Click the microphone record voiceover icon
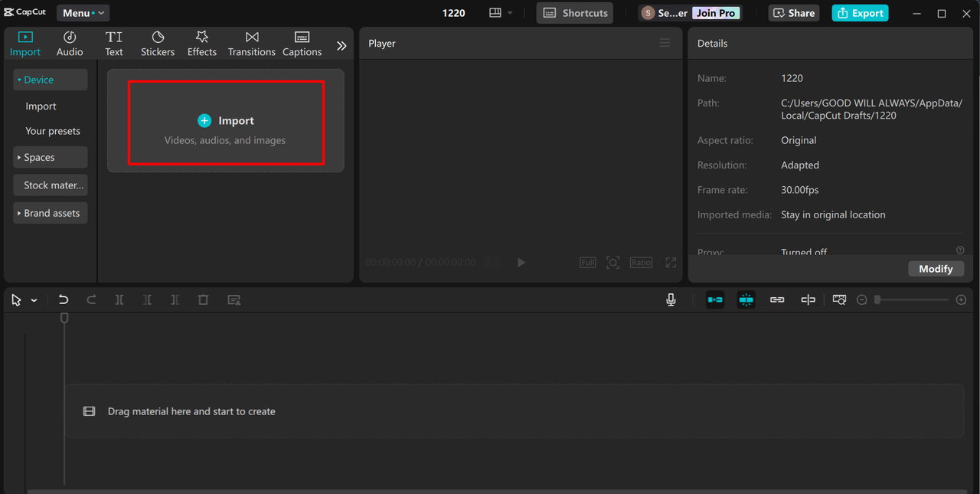This screenshot has height=494, width=980. (x=671, y=300)
